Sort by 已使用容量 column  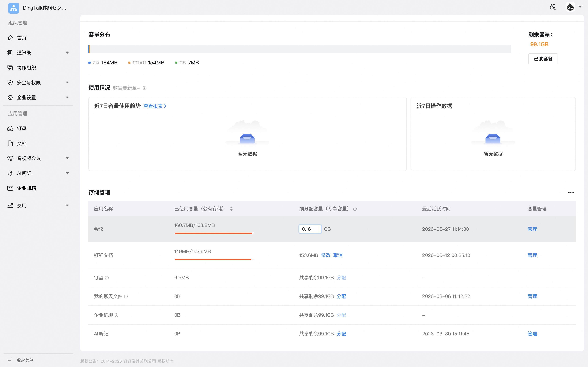[x=231, y=209]
